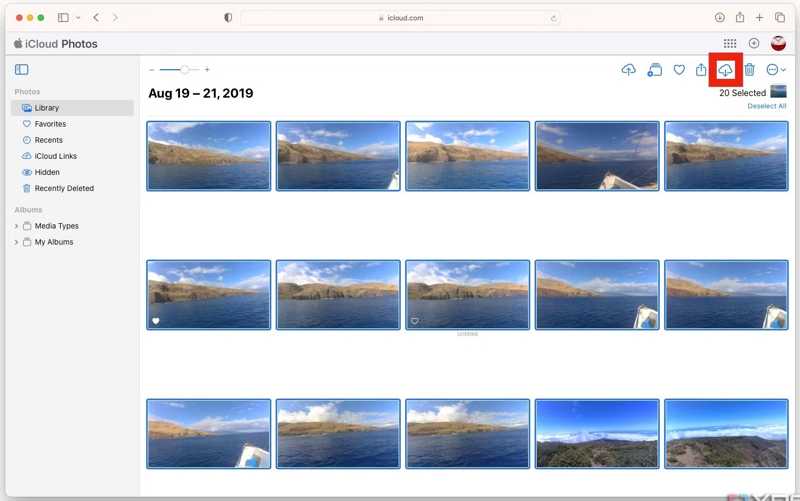Open a new Safari tab
Image resolution: width=800 pixels, height=501 pixels.
759,18
